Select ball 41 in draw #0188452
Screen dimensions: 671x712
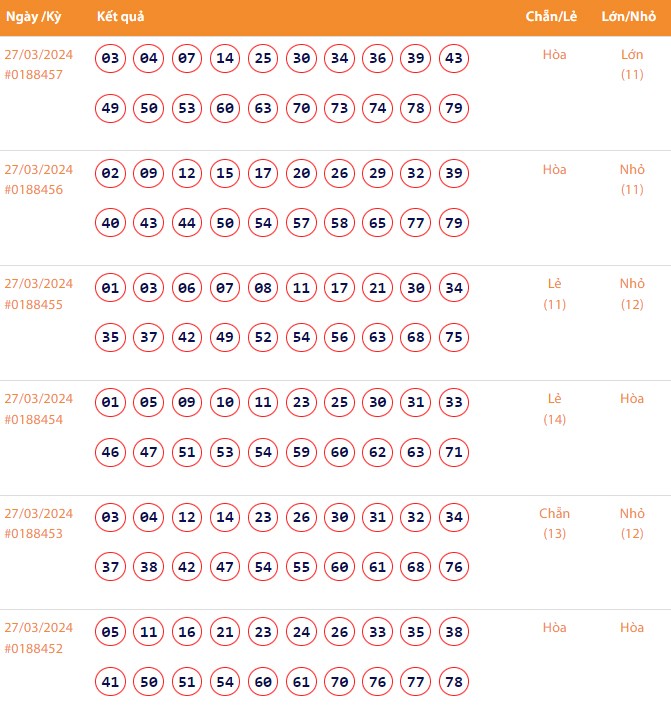pyautogui.click(x=111, y=681)
